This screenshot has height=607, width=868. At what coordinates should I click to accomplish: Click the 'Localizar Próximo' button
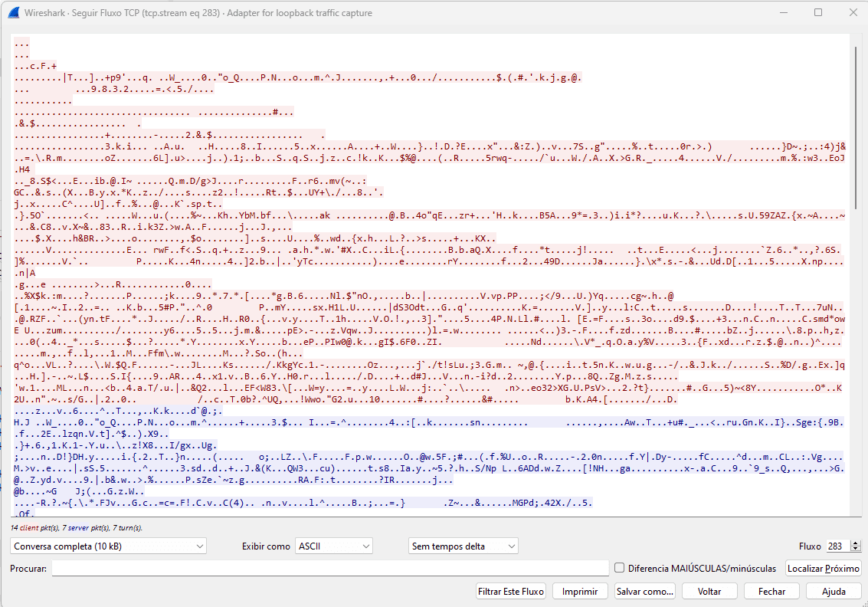pyautogui.click(x=823, y=568)
